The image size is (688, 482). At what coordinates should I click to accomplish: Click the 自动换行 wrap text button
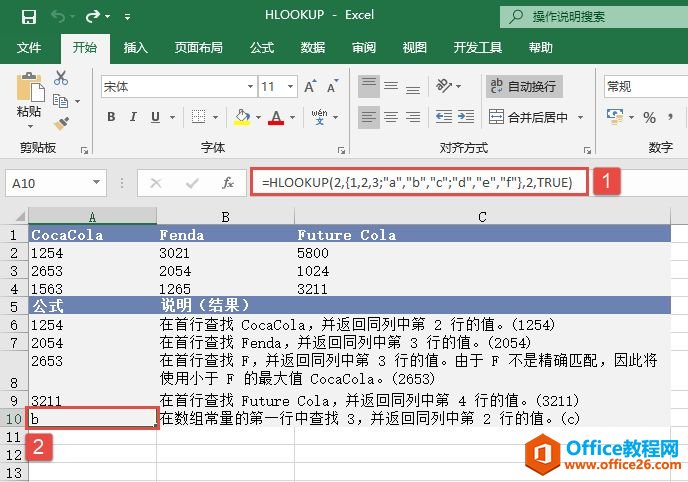(x=523, y=86)
